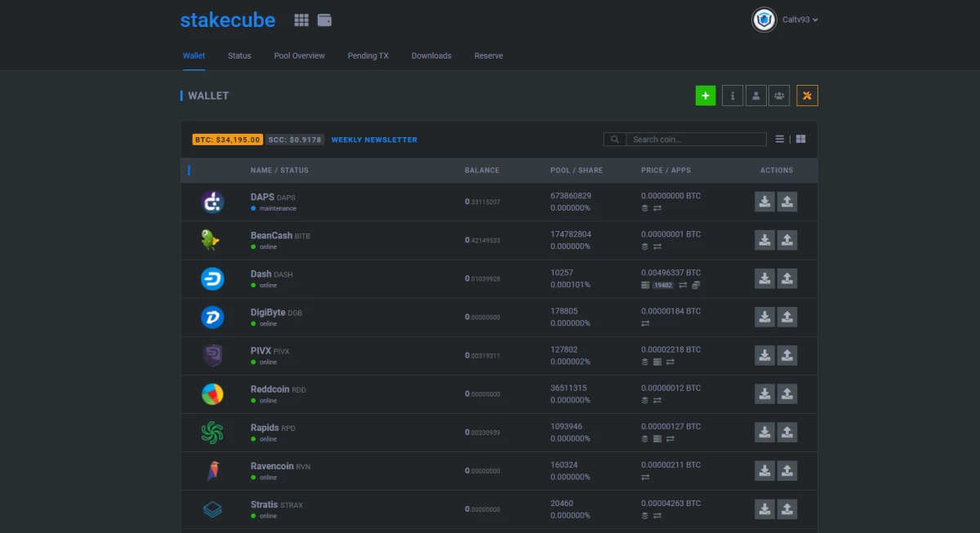Click the info icon button
The width and height of the screenshot is (980, 533).
(733, 95)
